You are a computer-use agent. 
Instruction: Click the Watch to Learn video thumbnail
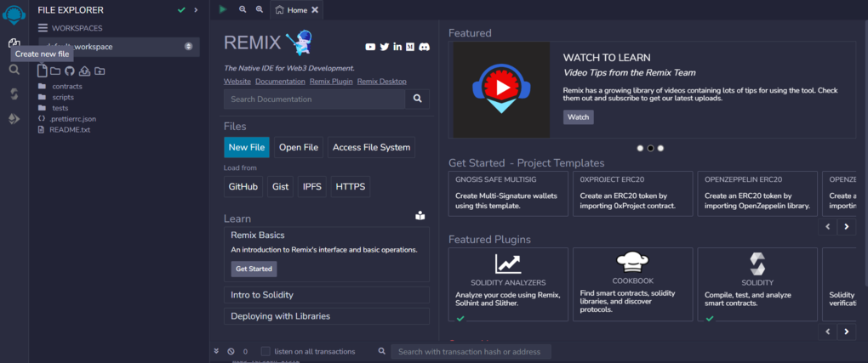[x=501, y=89]
